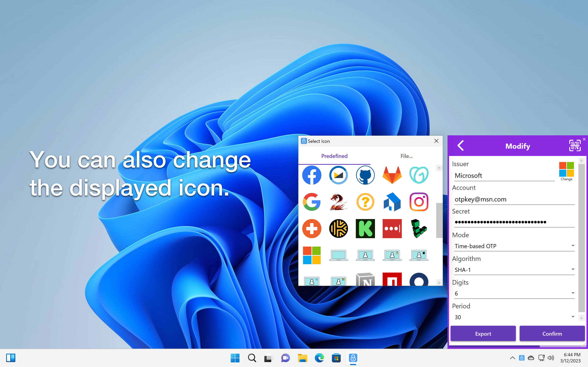588x367 pixels.
Task: Pick the Instagram icon
Action: click(x=419, y=202)
